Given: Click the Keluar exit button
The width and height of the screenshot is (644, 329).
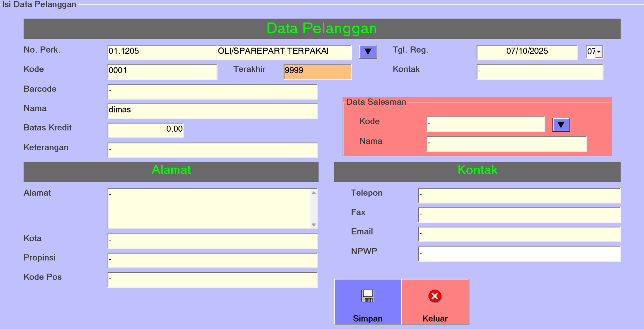Looking at the screenshot, I should coord(435,302).
